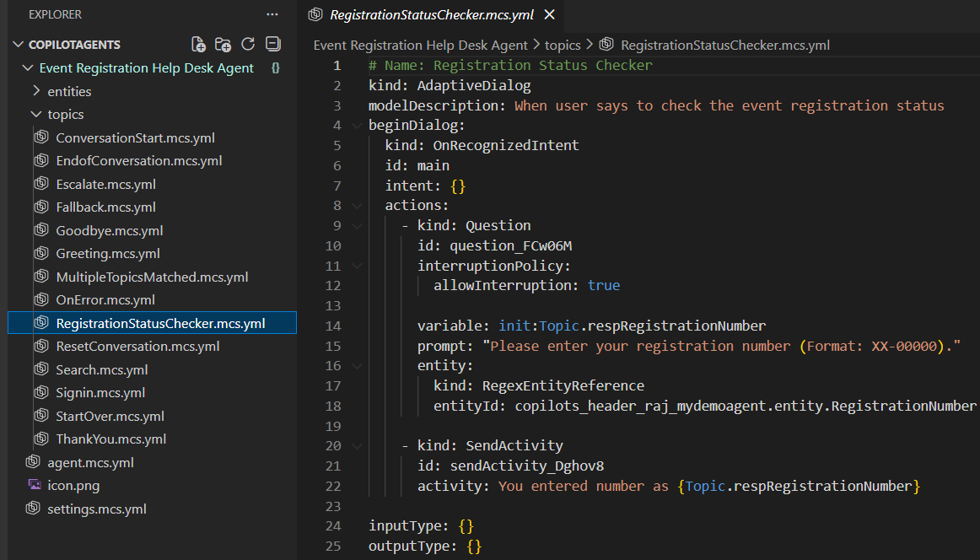The image size is (980, 560).
Task: Collapse the topics folder
Action: (x=65, y=115)
